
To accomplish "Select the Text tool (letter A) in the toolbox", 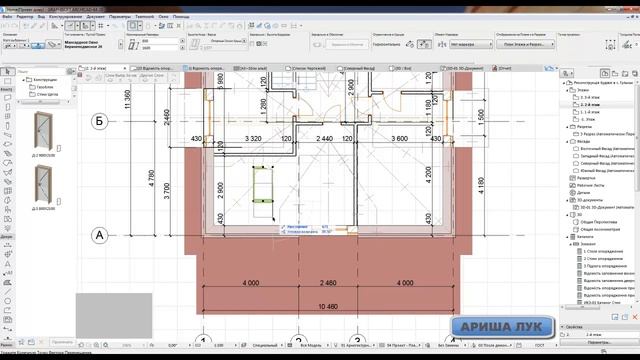I will [x=7, y=263].
